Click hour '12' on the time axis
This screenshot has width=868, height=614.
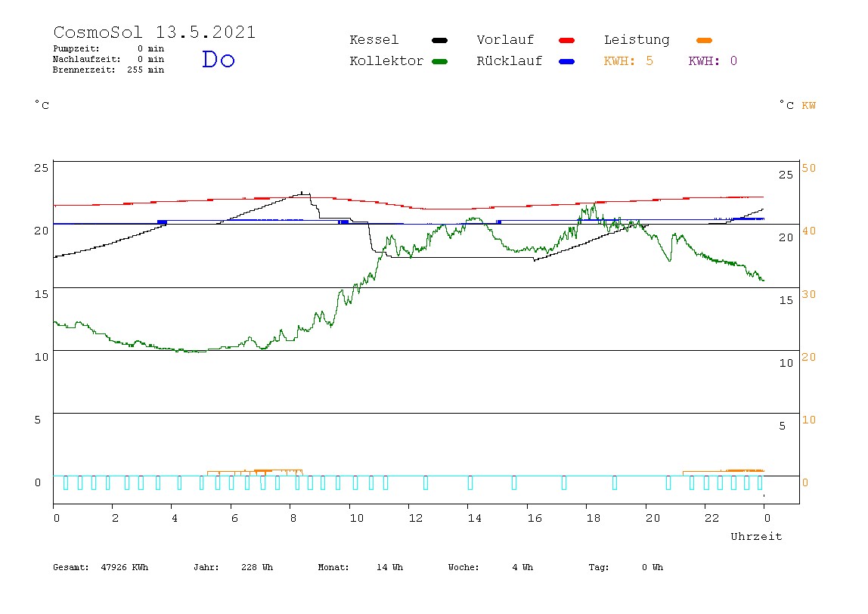tap(416, 518)
